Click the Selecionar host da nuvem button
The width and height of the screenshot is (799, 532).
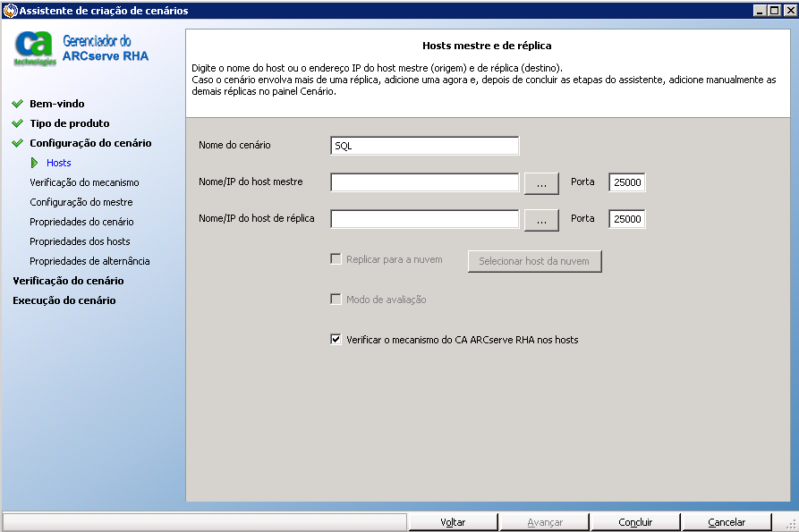[x=534, y=261]
